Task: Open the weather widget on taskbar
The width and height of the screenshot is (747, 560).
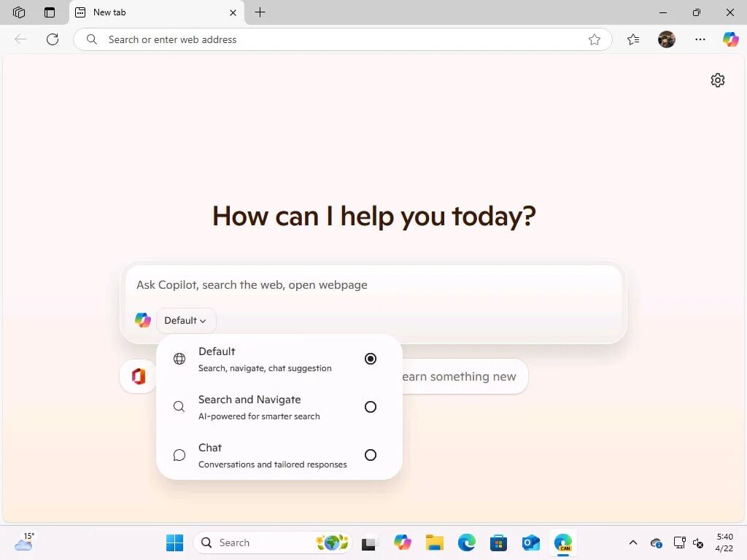Action: point(24,542)
